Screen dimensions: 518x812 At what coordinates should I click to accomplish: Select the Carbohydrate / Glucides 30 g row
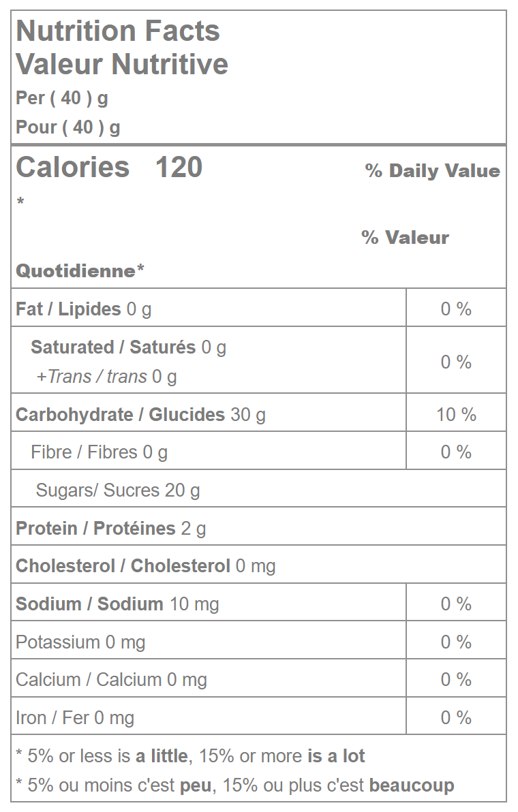[140, 414]
